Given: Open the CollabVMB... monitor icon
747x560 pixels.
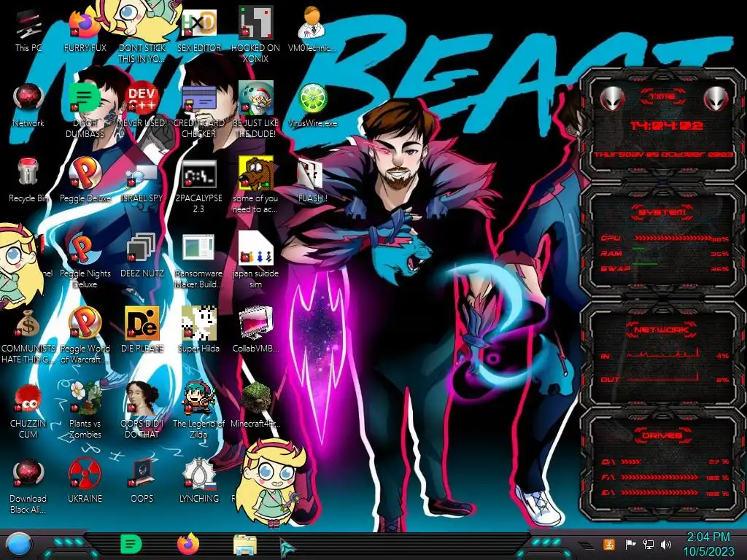Looking at the screenshot, I should (256, 324).
